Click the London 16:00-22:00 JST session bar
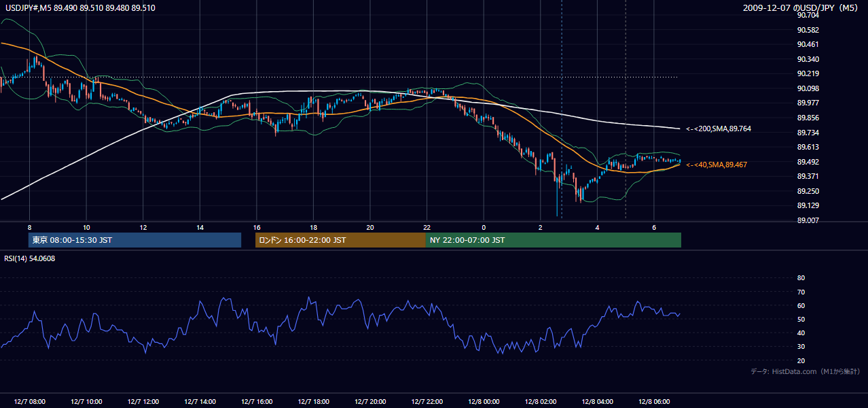The width and height of the screenshot is (868, 408). [x=340, y=240]
